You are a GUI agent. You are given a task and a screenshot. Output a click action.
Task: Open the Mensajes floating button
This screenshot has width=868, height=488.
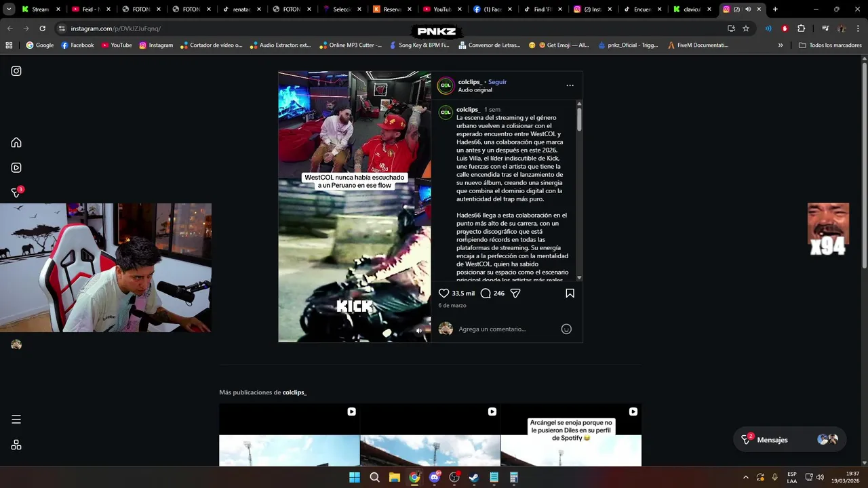coord(789,439)
